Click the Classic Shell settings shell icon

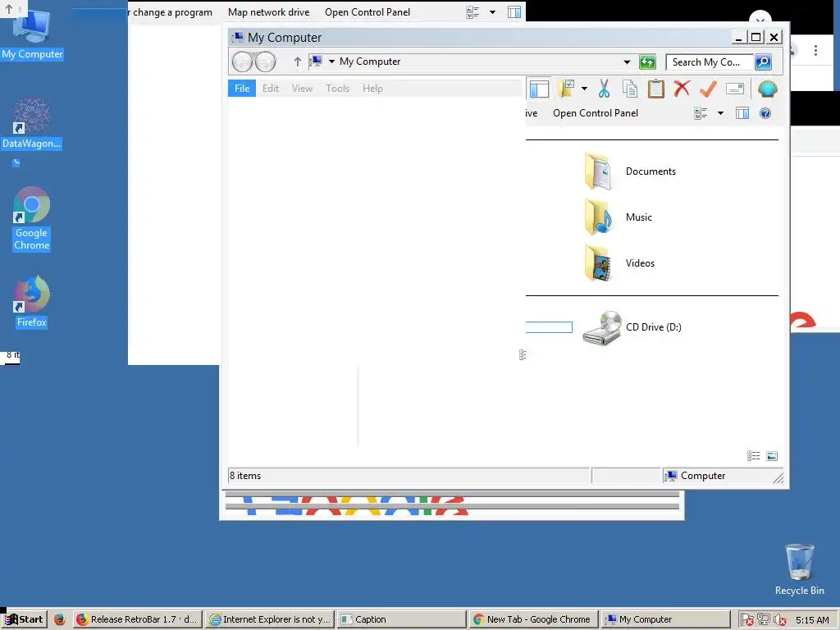[x=767, y=89]
